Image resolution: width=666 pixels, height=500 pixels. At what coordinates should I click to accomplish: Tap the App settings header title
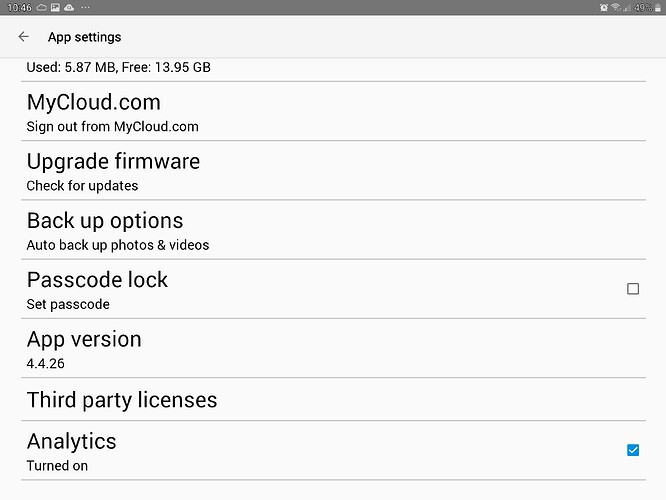click(84, 37)
